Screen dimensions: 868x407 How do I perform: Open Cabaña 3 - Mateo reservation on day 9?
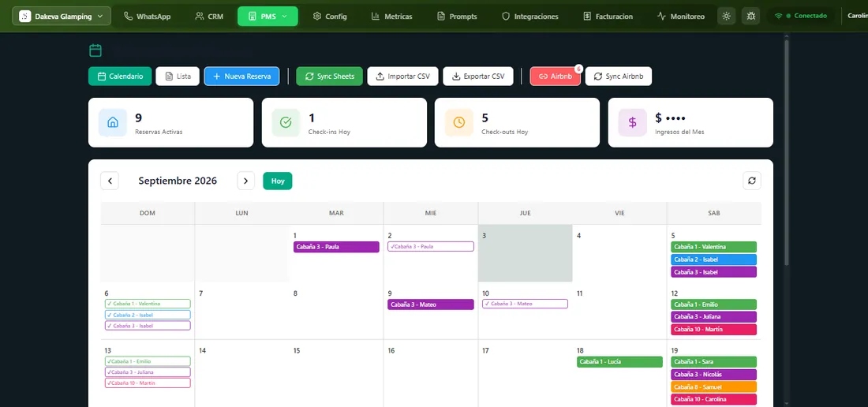(431, 304)
